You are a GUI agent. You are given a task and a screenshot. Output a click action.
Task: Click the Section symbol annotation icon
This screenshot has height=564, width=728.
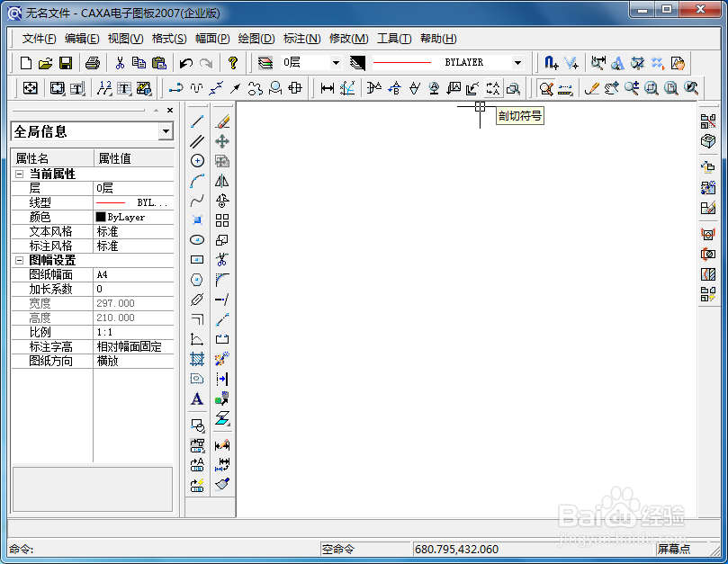493,88
